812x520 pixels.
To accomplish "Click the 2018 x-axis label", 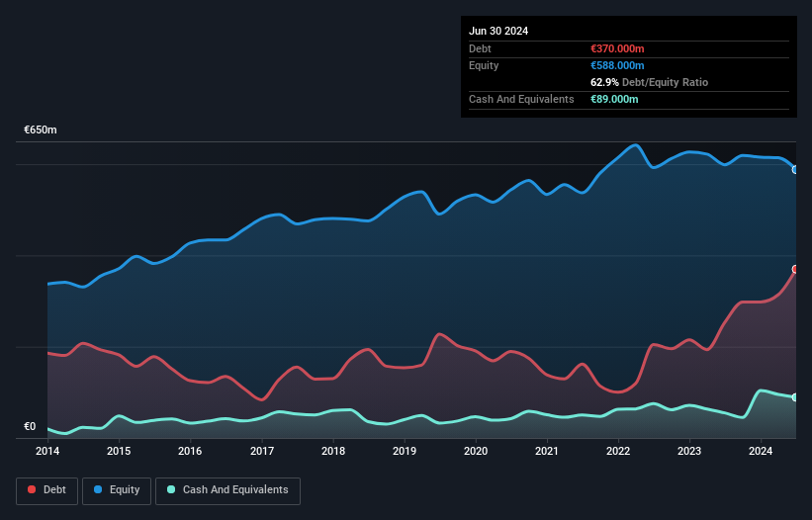I will [333, 451].
